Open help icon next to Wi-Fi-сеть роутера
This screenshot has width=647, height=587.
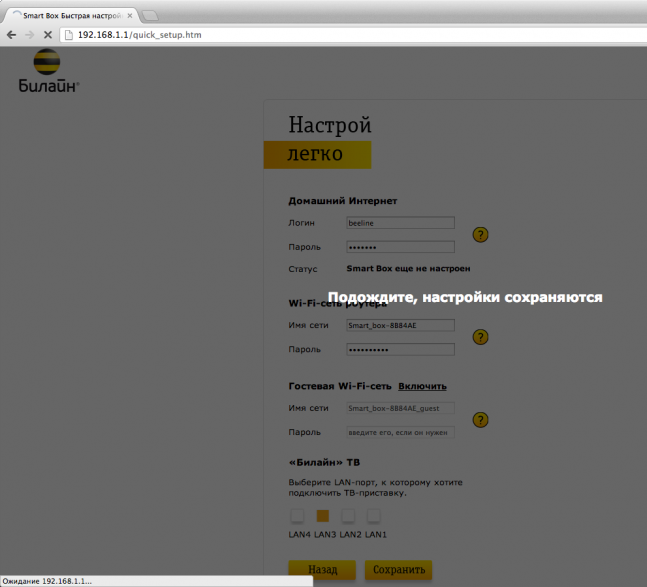click(480, 337)
